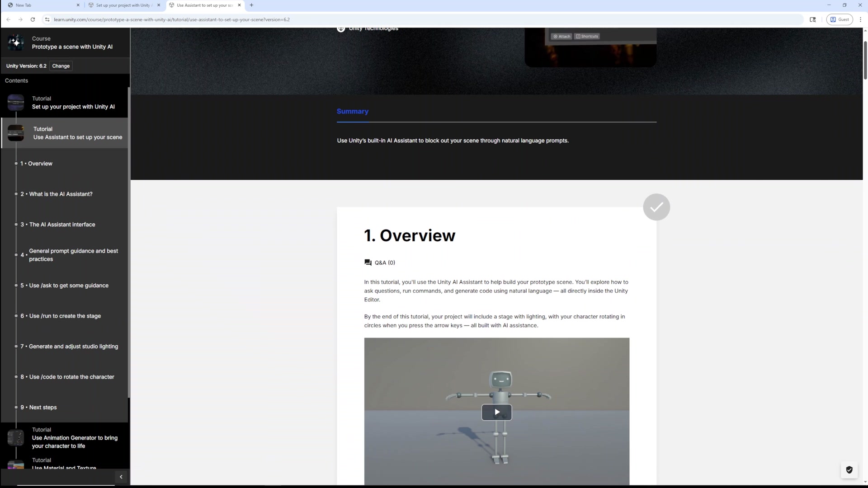Click thumbnail for Animation Generator tutorial
This screenshot has width=868, height=488.
pos(16,438)
